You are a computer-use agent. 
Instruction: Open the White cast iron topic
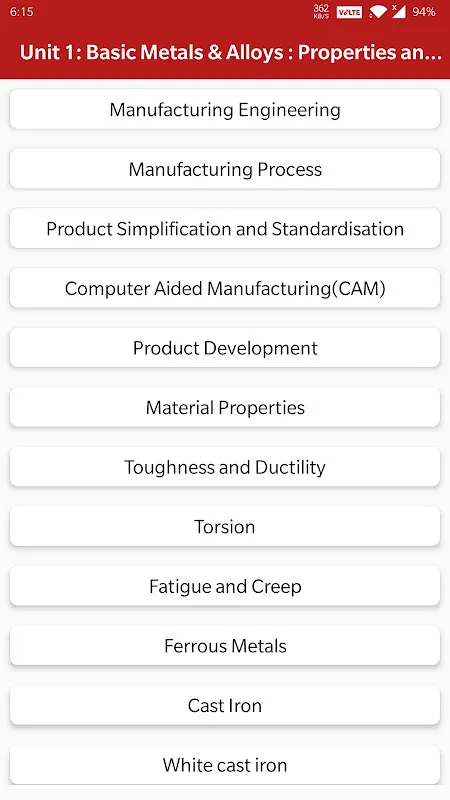click(x=225, y=765)
